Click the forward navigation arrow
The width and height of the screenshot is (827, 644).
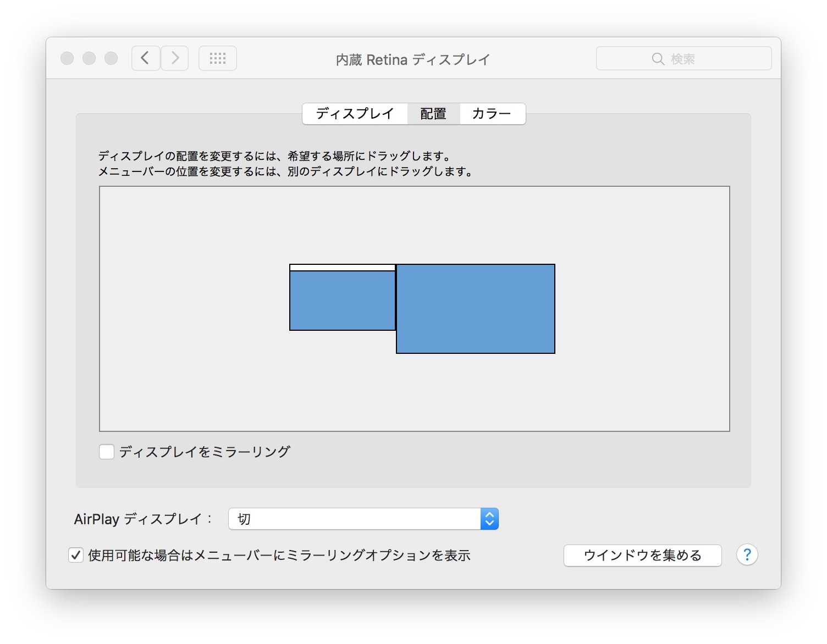pyautogui.click(x=175, y=58)
